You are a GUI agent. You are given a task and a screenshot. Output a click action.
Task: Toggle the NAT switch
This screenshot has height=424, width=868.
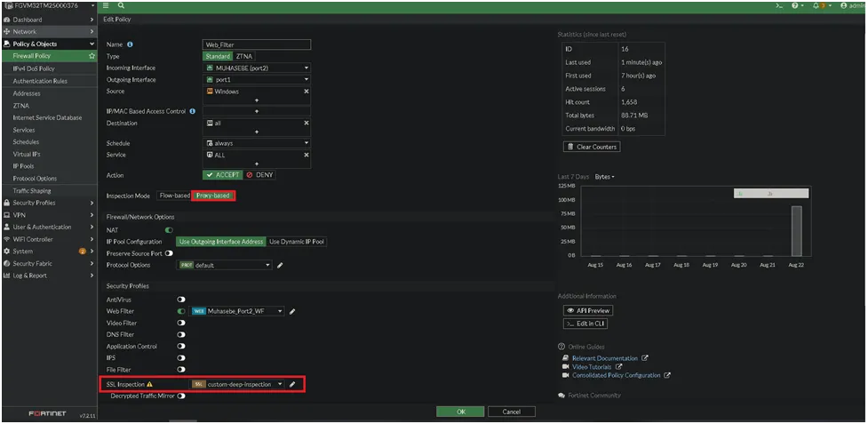click(169, 229)
